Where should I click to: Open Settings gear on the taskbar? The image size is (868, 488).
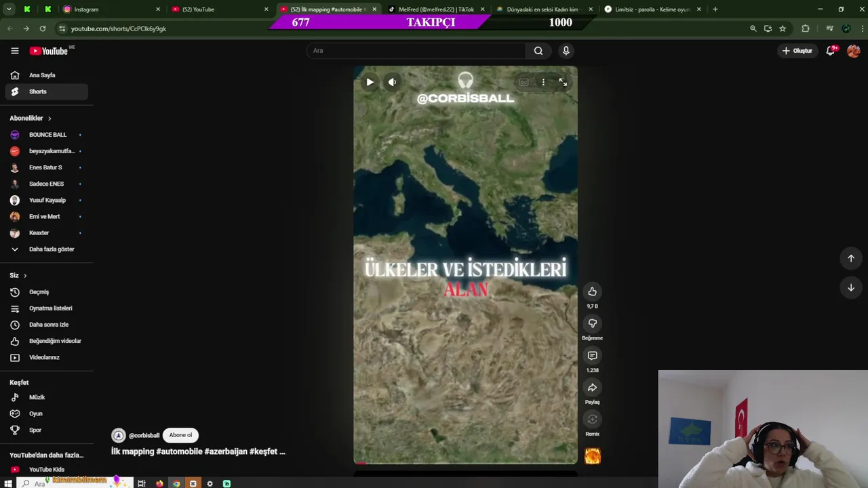(x=210, y=483)
